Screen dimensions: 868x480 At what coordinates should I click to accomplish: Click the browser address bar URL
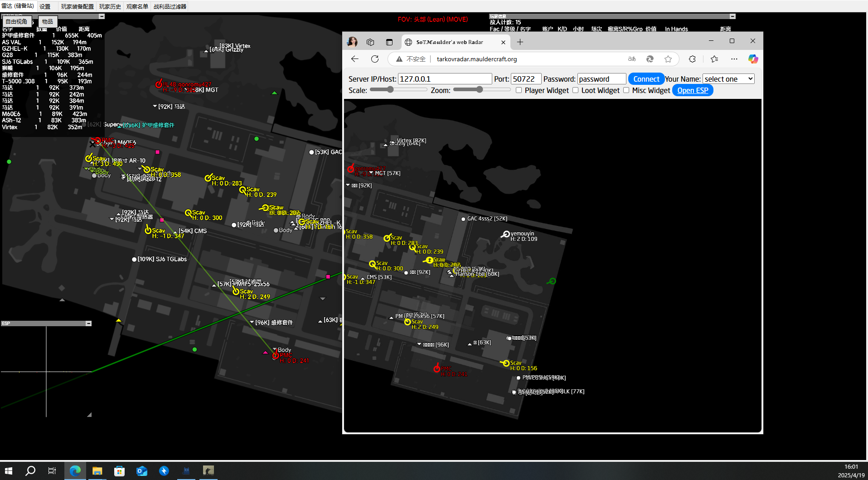click(x=477, y=59)
